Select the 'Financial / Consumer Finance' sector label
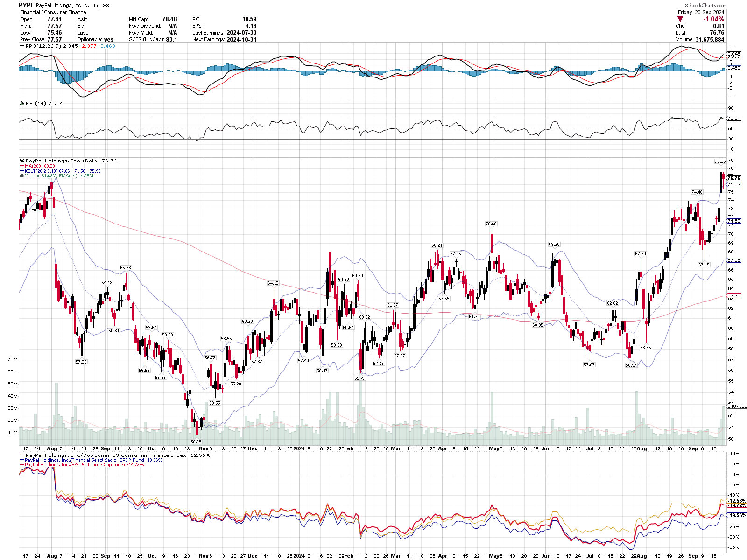Image resolution: width=747 pixels, height=560 pixels. [53, 12]
